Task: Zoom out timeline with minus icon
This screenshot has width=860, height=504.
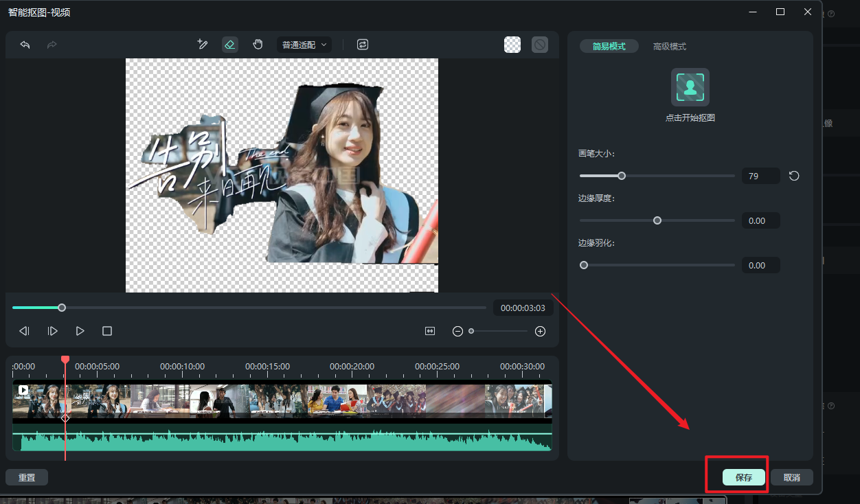Action: tap(457, 331)
